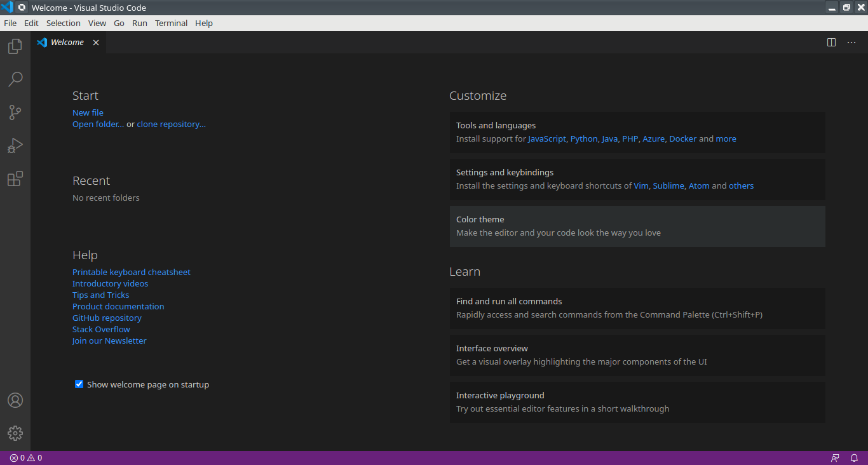
Task: Open the View menu
Action: pyautogui.click(x=97, y=23)
